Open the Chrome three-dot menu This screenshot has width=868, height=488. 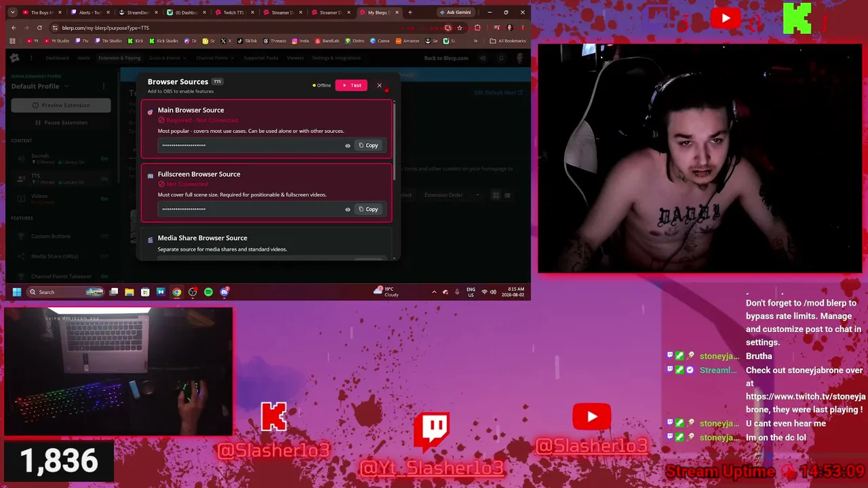point(523,28)
